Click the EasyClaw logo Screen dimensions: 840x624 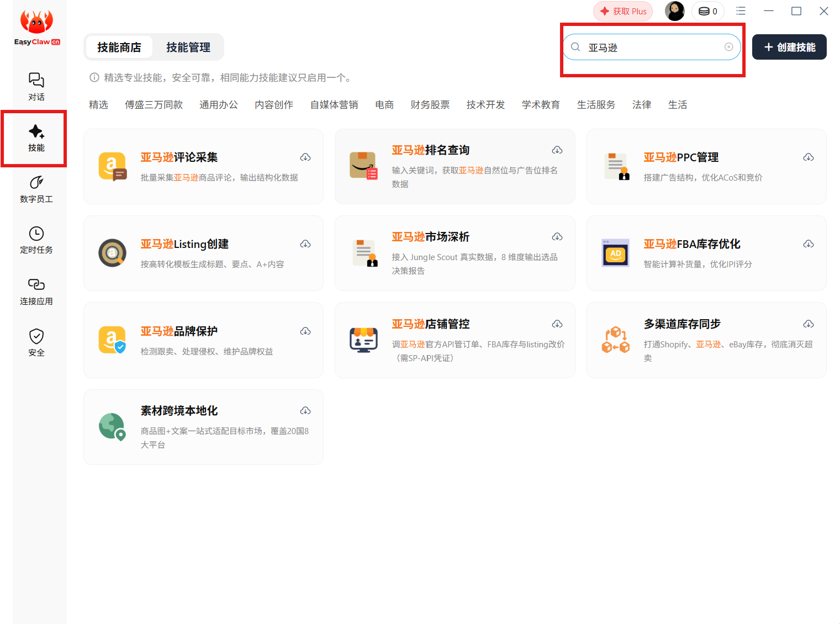point(37,28)
